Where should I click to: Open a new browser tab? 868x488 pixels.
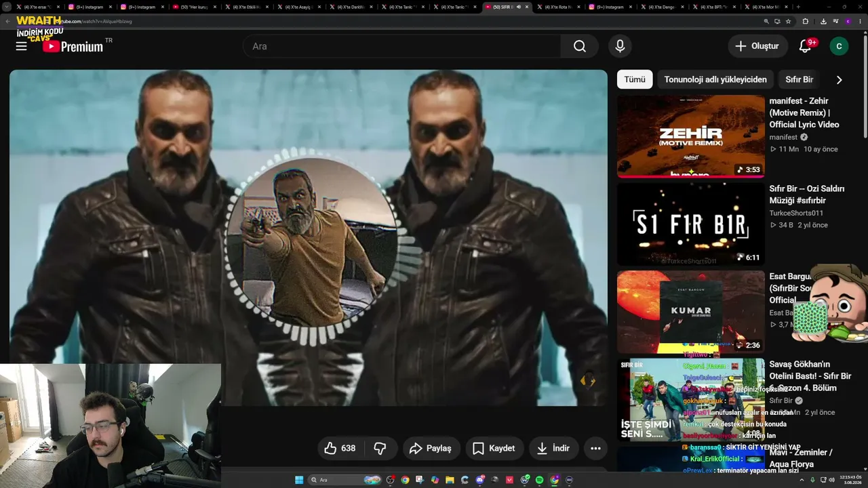click(798, 7)
